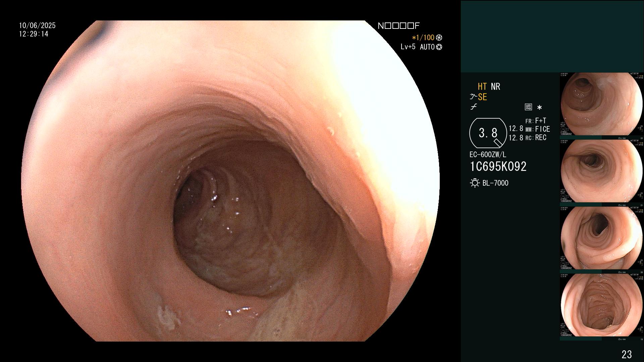Screen dimensions: 644x362
Task: Click the AUTO light level icon
Action: click(439, 47)
